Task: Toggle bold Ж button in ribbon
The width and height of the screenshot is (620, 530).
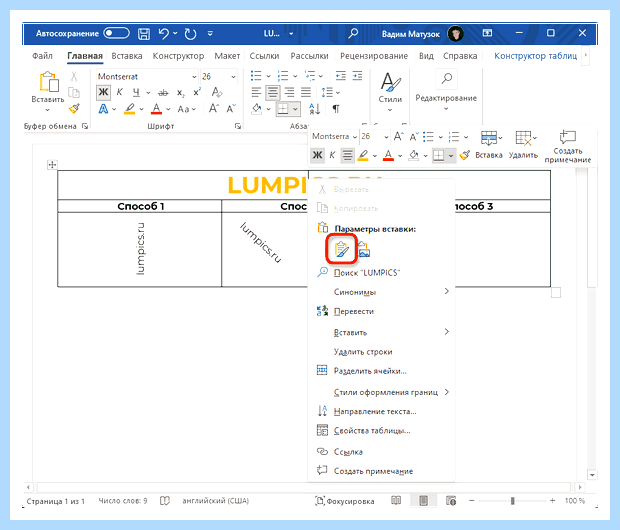Action: tap(103, 93)
